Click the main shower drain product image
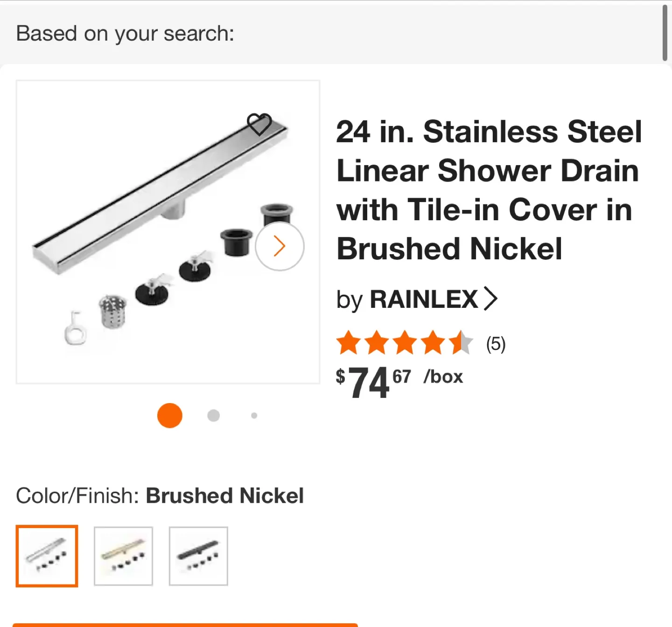The height and width of the screenshot is (627, 672). [x=168, y=232]
